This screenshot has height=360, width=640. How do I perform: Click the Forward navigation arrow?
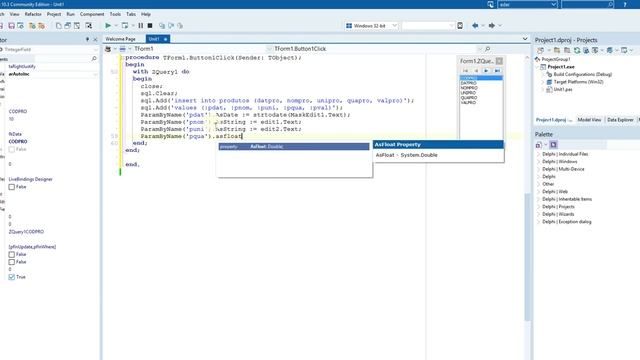pyautogui.click(x=492, y=25)
